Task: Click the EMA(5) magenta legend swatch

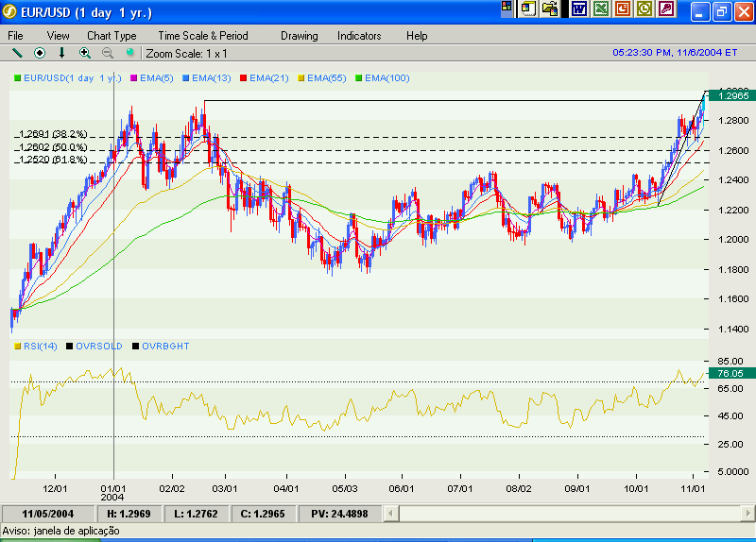Action: (135, 77)
